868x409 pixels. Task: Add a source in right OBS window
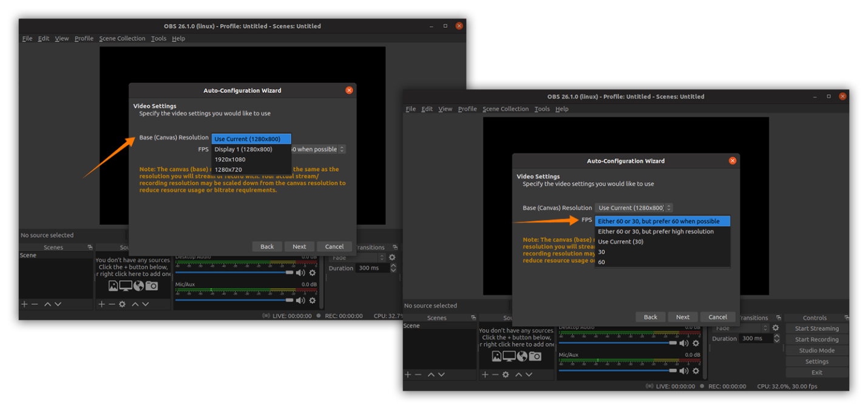coord(485,374)
